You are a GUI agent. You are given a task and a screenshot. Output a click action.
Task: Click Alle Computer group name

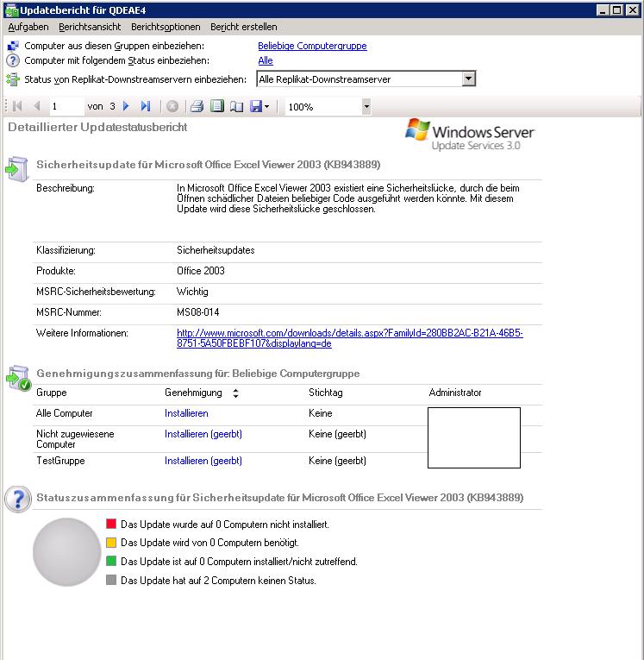[x=65, y=413]
